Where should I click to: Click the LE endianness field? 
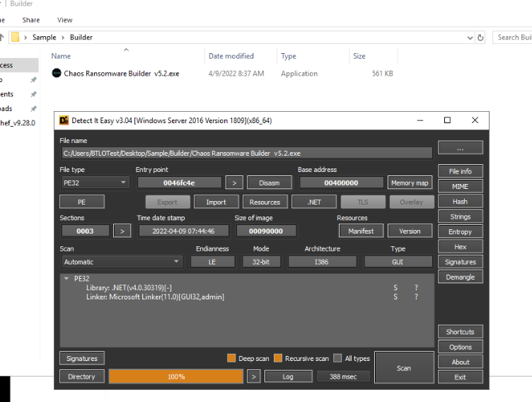point(212,262)
